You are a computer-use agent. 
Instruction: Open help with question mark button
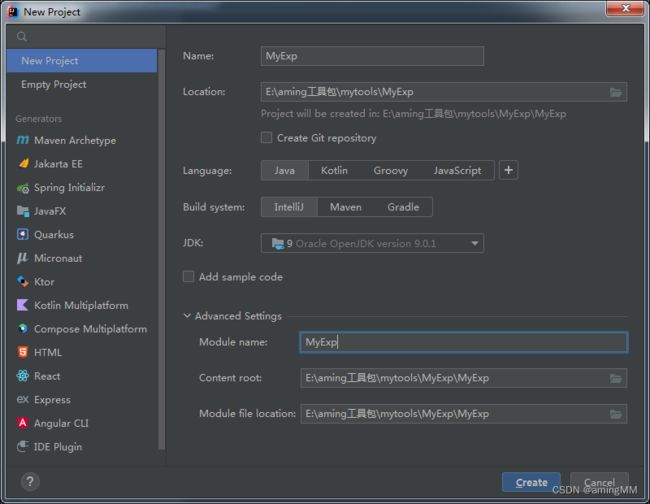coord(30,482)
